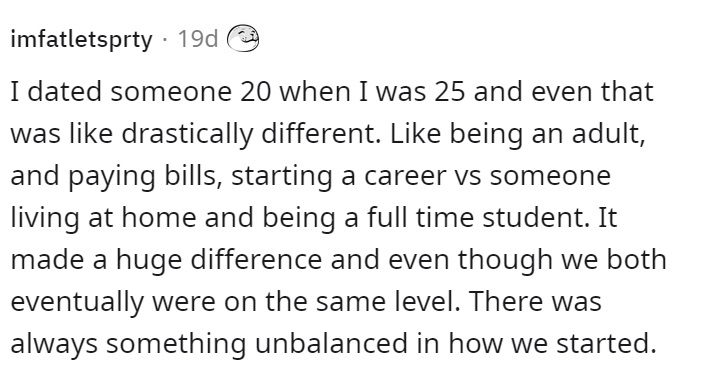Click the word 'career' in the comment

click(406, 177)
